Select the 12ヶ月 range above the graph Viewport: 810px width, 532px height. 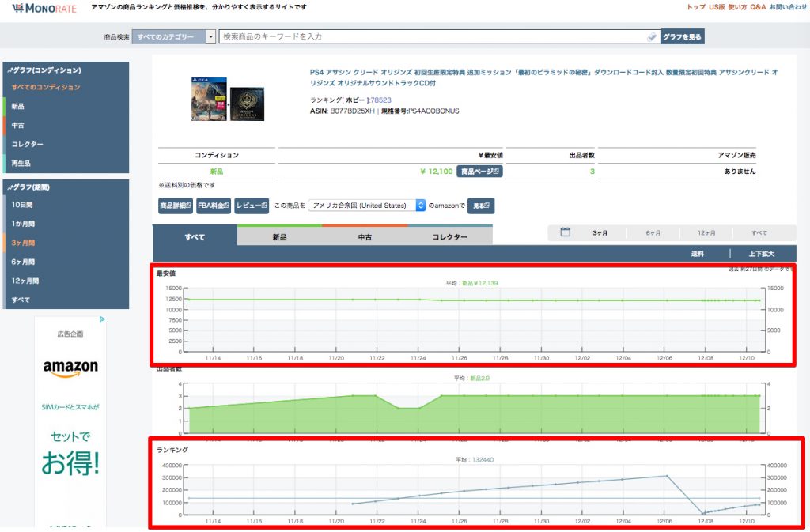(x=706, y=233)
